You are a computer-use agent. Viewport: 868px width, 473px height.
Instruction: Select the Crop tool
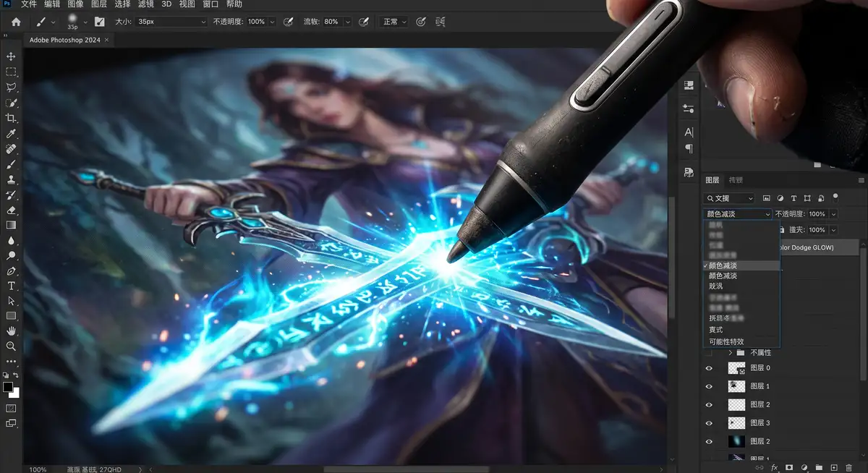pos(11,118)
